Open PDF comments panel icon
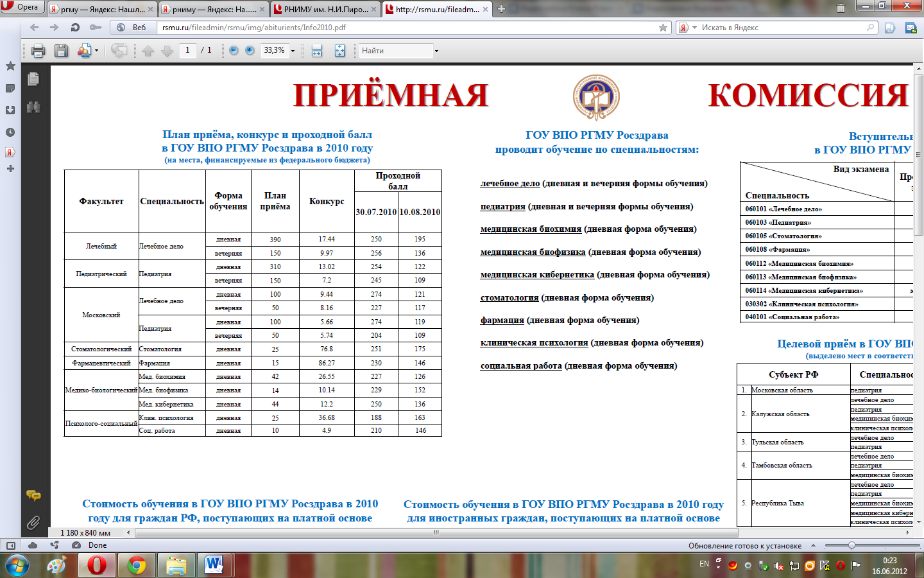The image size is (924, 578). click(33, 495)
